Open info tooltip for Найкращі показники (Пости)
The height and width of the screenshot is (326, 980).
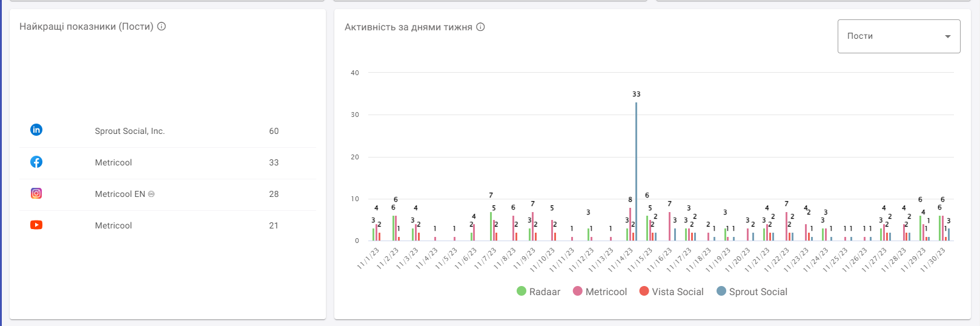coord(162,26)
